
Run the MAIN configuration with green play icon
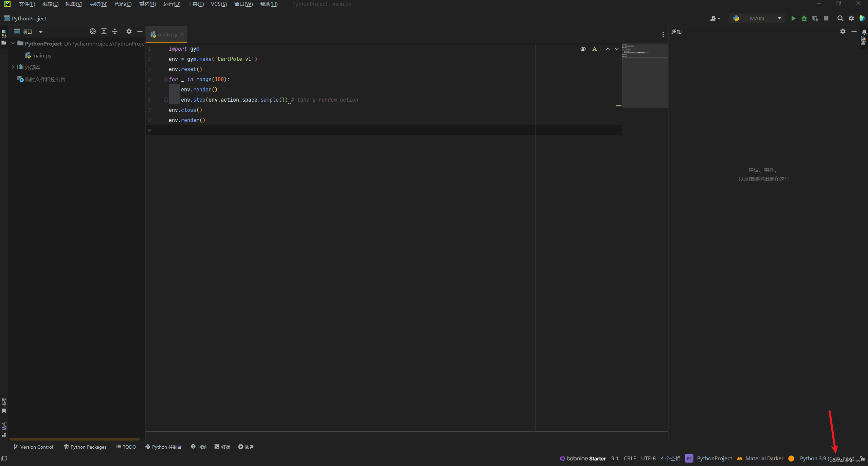pyautogui.click(x=793, y=18)
